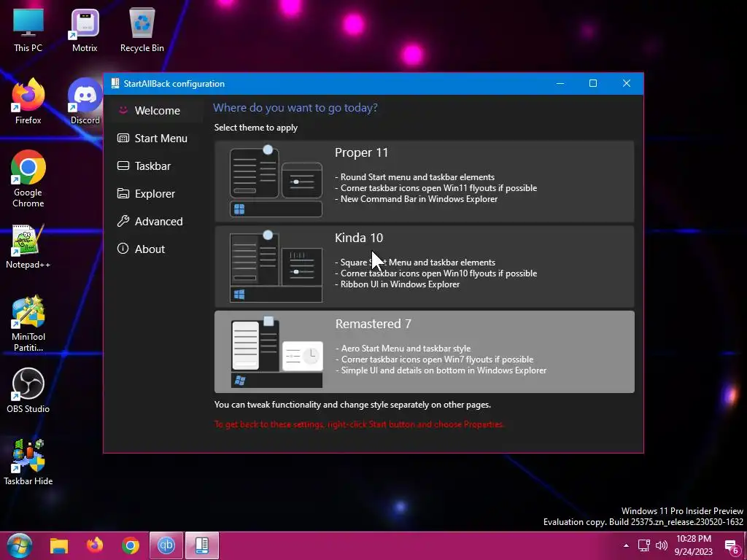This screenshot has height=560, width=747.
Task: Click the Remastered 7 preview image
Action: point(276,352)
